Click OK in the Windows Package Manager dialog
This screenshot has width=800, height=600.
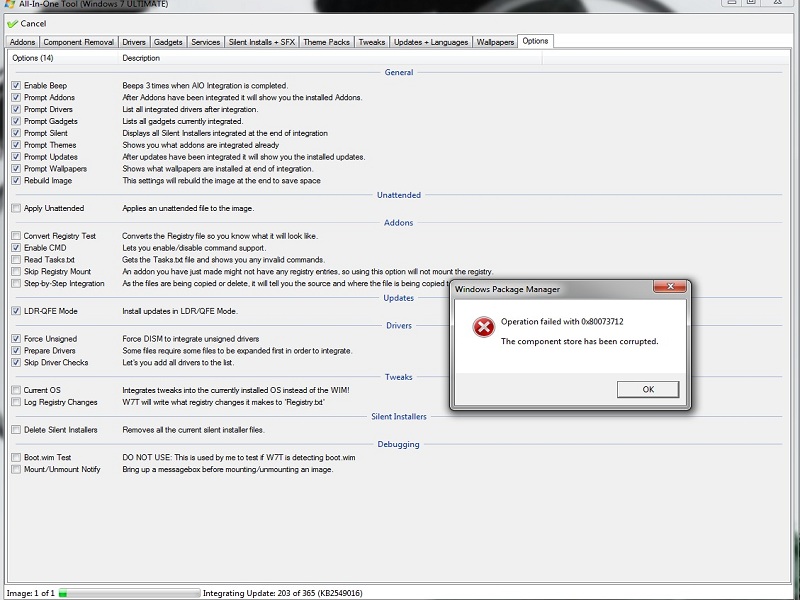(648, 389)
